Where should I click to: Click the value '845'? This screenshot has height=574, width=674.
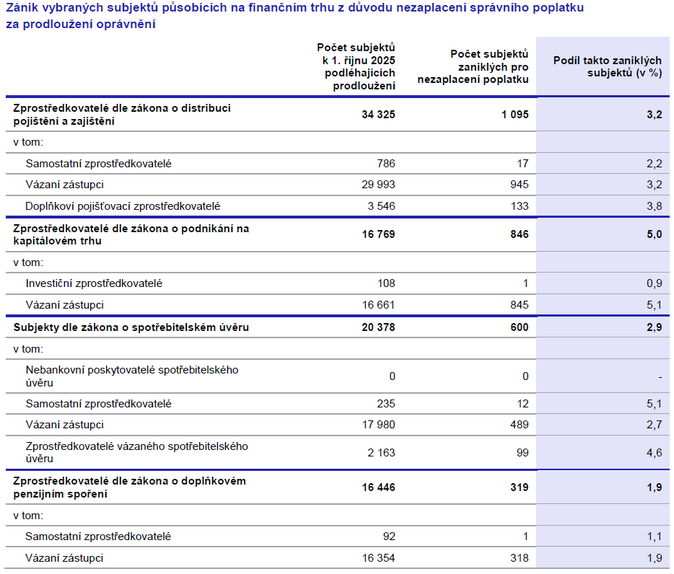[519, 305]
